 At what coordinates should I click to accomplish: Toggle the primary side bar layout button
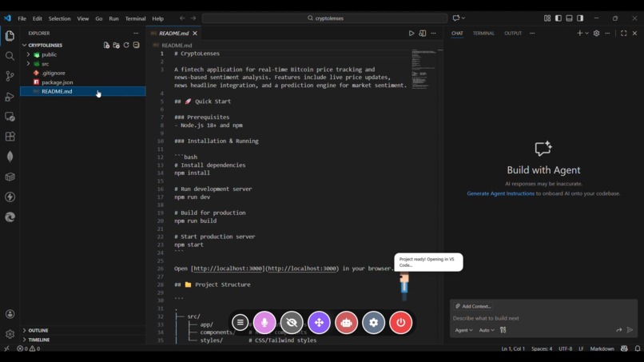[x=559, y=18]
